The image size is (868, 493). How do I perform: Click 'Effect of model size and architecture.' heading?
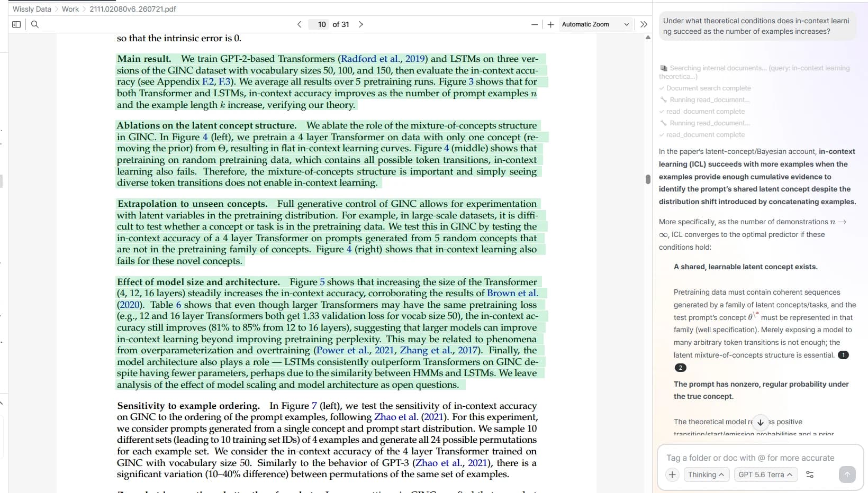(x=198, y=282)
